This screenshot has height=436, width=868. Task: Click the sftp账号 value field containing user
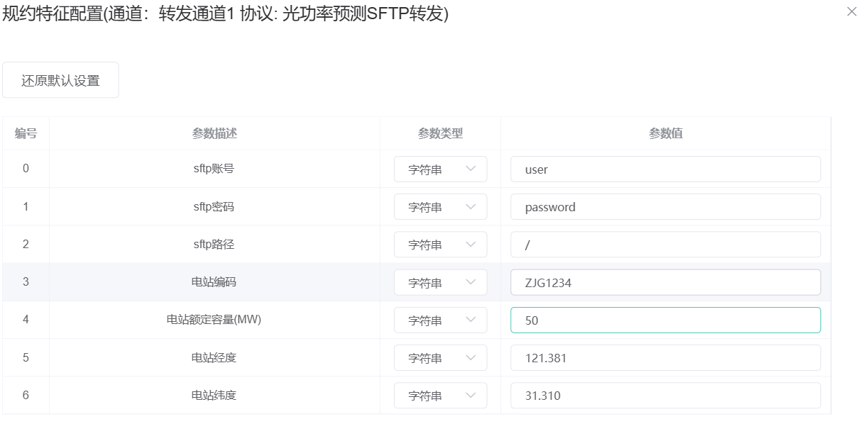pyautogui.click(x=666, y=169)
